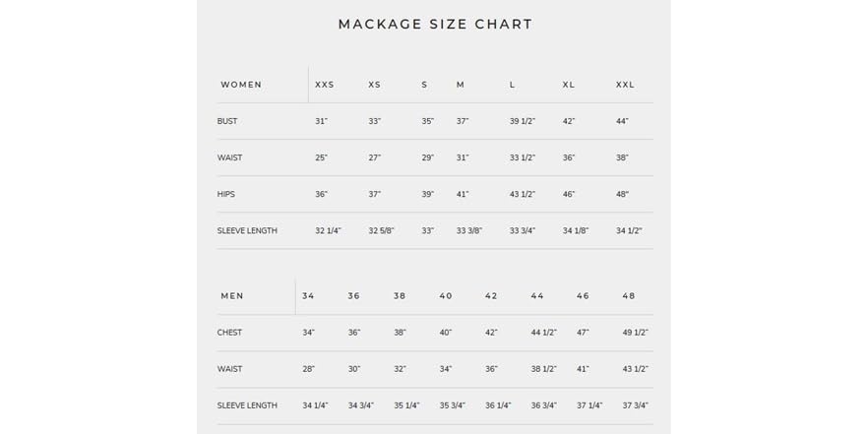
Task: Click men's size 48 column header
Action: pyautogui.click(x=629, y=296)
